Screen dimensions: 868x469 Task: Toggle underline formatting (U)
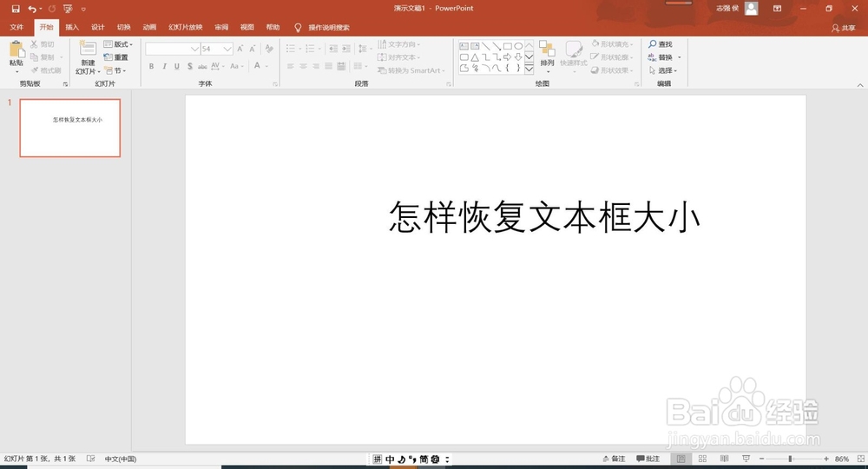click(177, 66)
